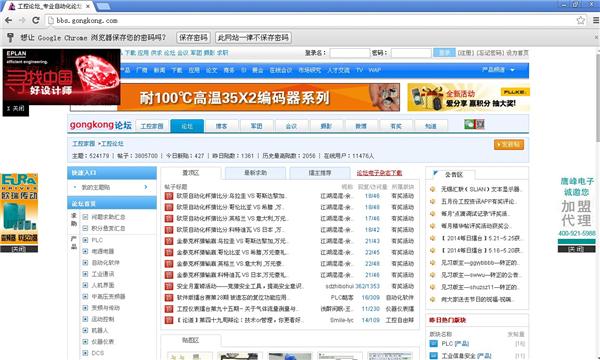Click the orange post button at right

tap(509, 145)
